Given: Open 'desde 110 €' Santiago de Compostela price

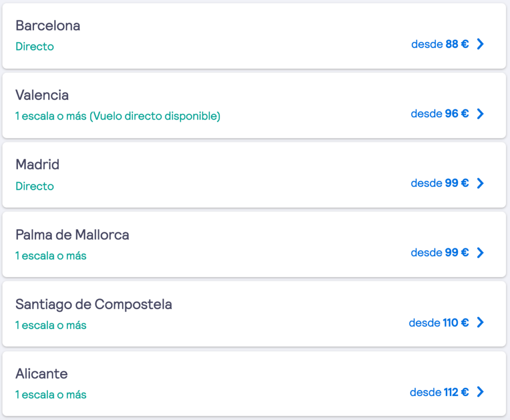Looking at the screenshot, I should [x=439, y=322].
